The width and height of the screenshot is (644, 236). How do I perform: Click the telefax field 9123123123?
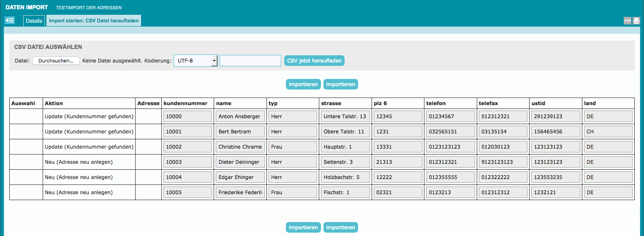tap(503, 162)
